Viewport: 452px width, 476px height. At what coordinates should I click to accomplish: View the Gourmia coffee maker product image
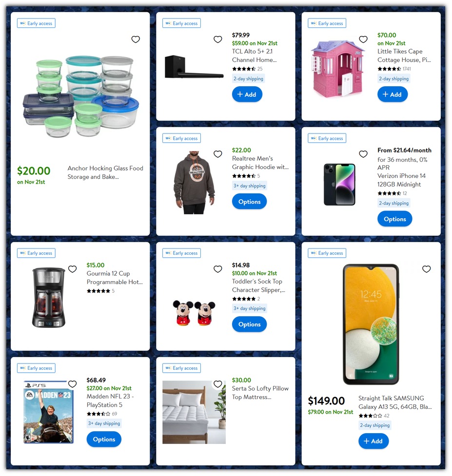(49, 298)
